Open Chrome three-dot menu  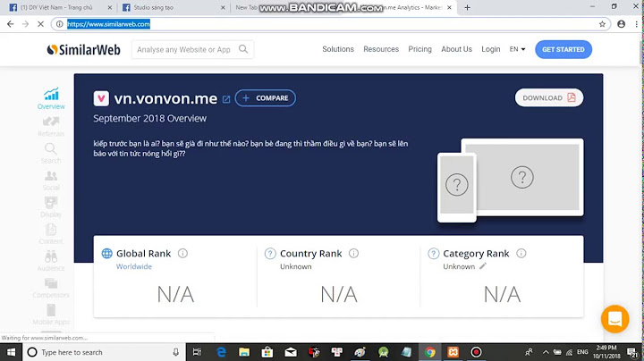636,24
